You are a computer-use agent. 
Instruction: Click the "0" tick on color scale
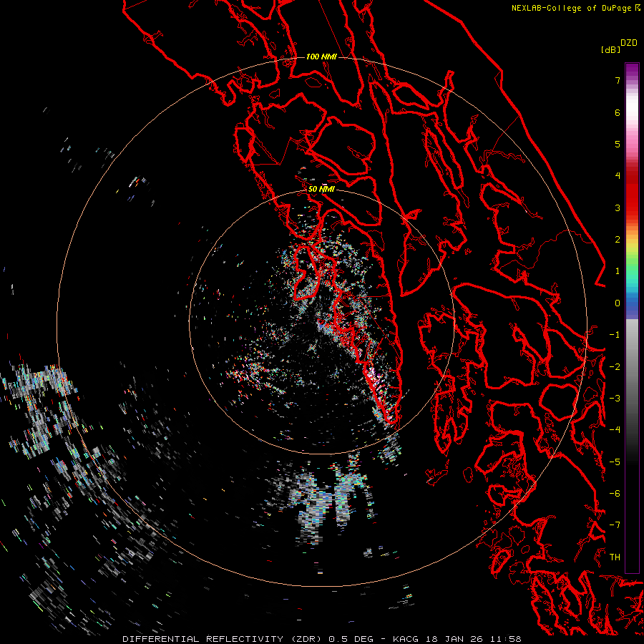click(618, 303)
